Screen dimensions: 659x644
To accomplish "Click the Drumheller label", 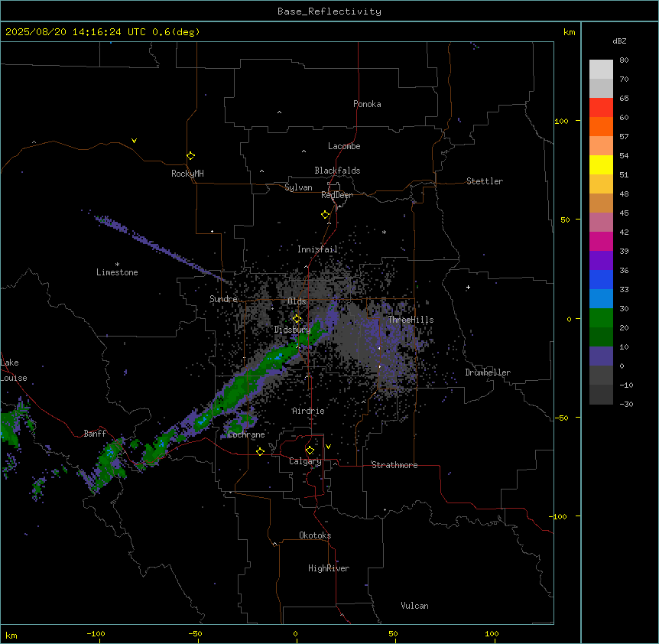I will coord(488,372).
